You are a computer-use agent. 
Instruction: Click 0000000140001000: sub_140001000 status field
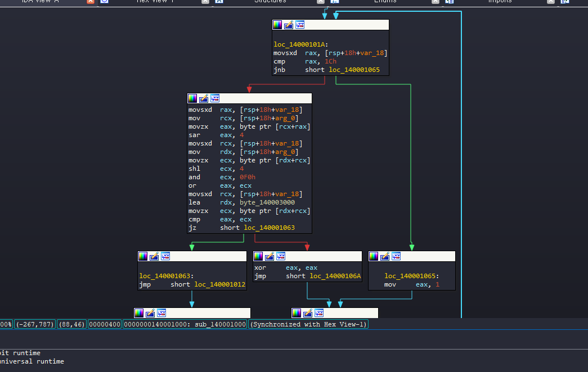coord(185,324)
